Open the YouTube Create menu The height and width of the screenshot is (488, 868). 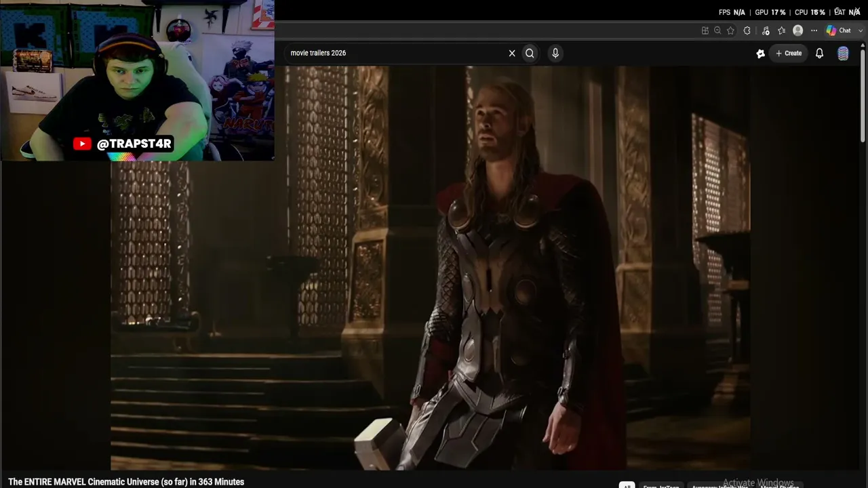coord(789,53)
